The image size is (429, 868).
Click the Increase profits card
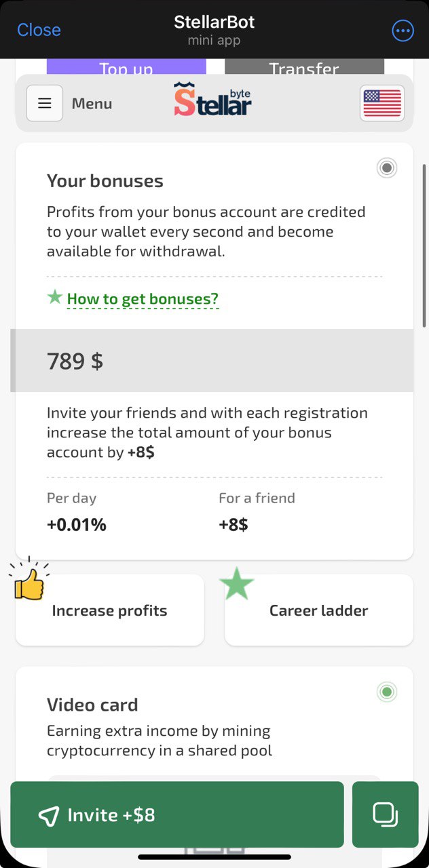110,610
